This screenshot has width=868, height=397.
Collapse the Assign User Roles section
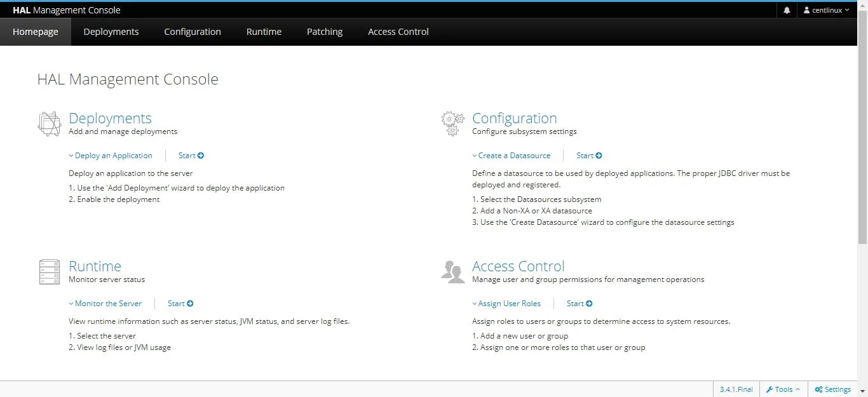[x=506, y=304]
